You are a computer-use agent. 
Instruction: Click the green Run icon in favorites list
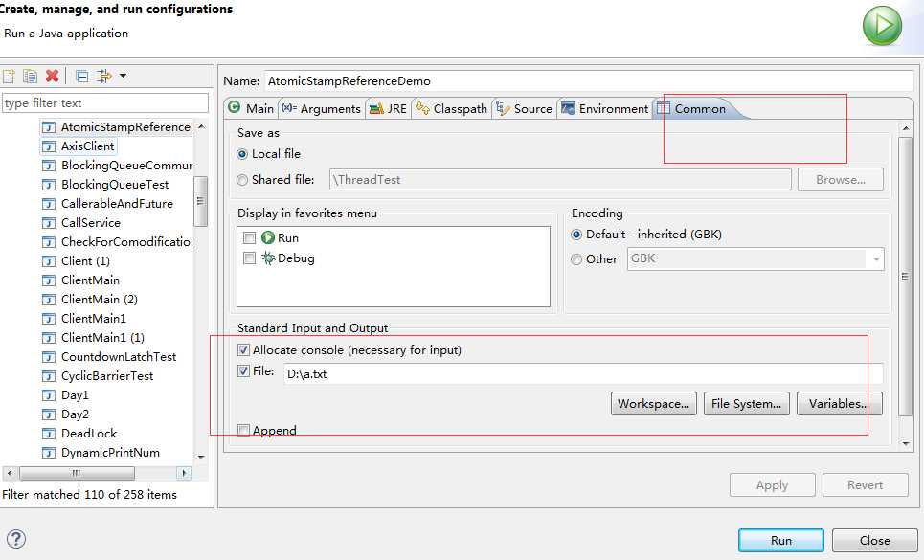pyautogui.click(x=268, y=237)
